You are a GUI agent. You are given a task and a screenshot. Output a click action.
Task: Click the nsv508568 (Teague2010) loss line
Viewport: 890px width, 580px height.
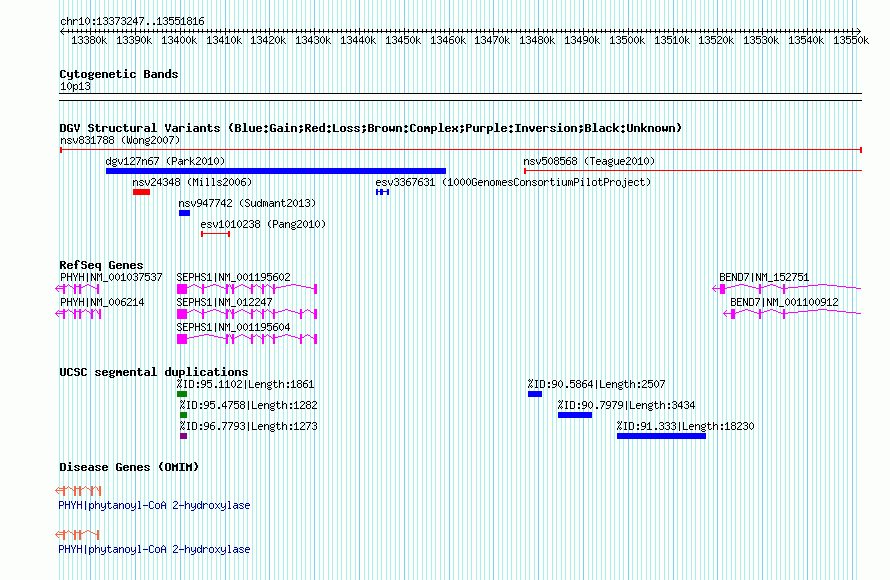[693, 171]
